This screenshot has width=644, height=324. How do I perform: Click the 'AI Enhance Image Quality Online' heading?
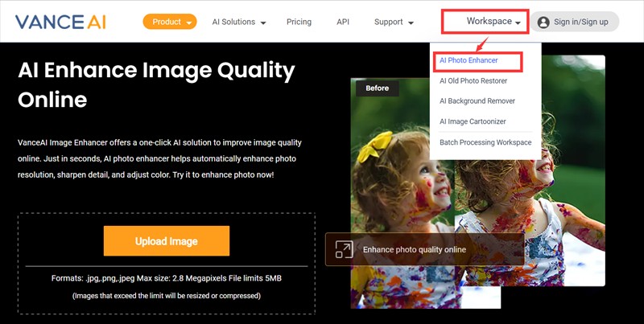[156, 85]
